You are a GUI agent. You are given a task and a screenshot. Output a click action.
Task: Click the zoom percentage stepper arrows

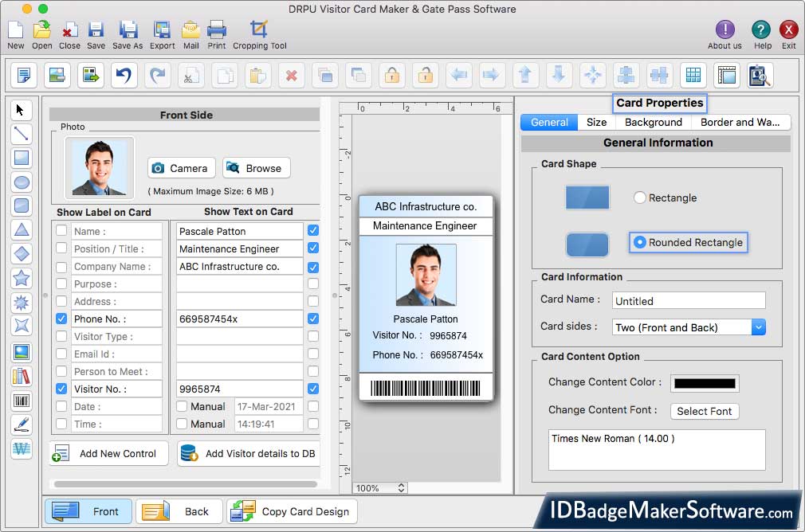[x=401, y=488]
